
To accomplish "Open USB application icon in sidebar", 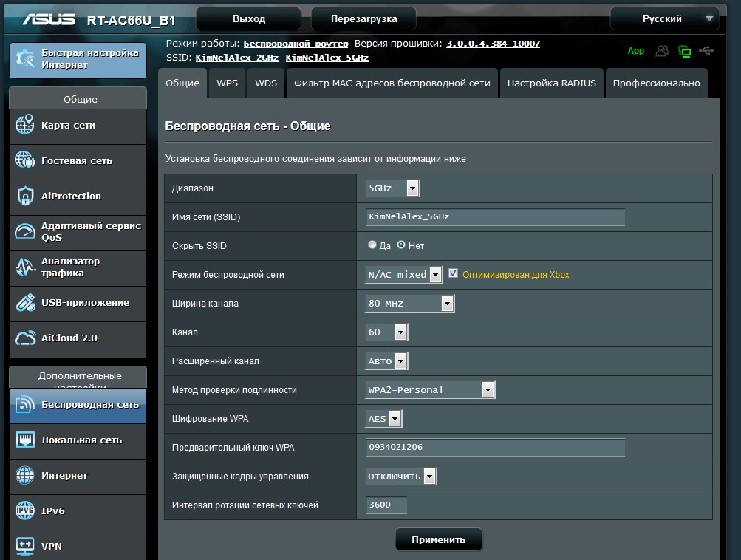I will click(25, 302).
